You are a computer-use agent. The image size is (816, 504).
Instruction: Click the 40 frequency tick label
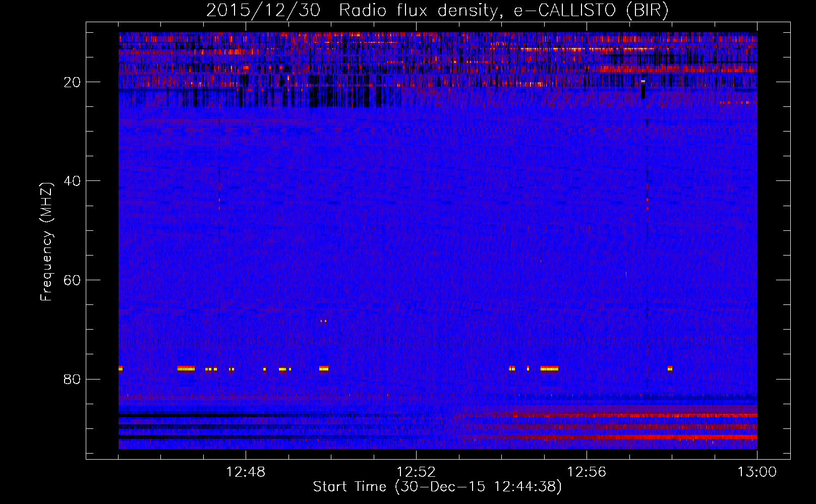pos(72,181)
